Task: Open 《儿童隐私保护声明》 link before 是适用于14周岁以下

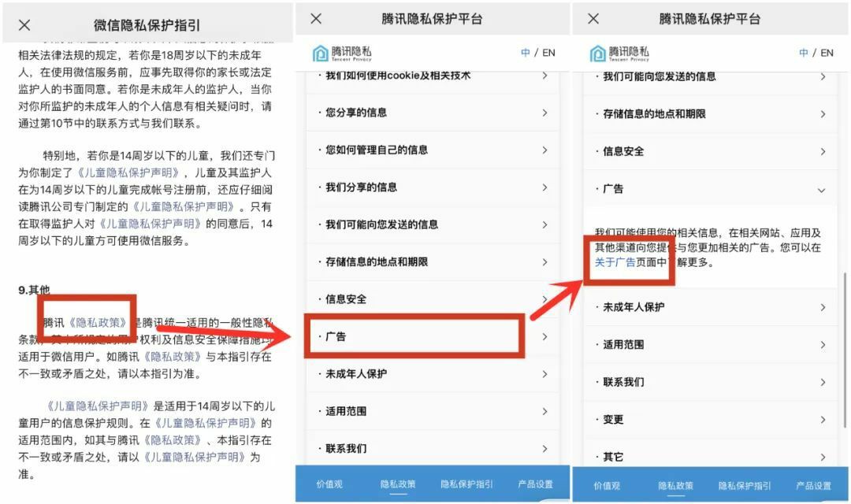Action: click(x=98, y=406)
